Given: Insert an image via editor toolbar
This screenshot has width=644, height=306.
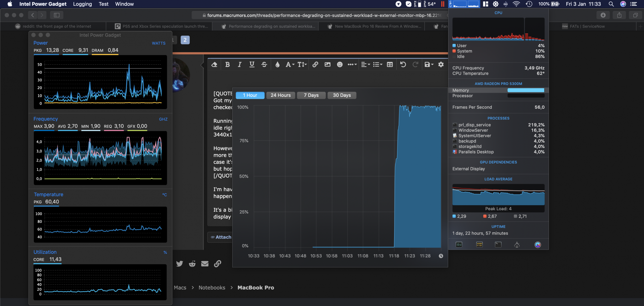Looking at the screenshot, I should pyautogui.click(x=327, y=64).
